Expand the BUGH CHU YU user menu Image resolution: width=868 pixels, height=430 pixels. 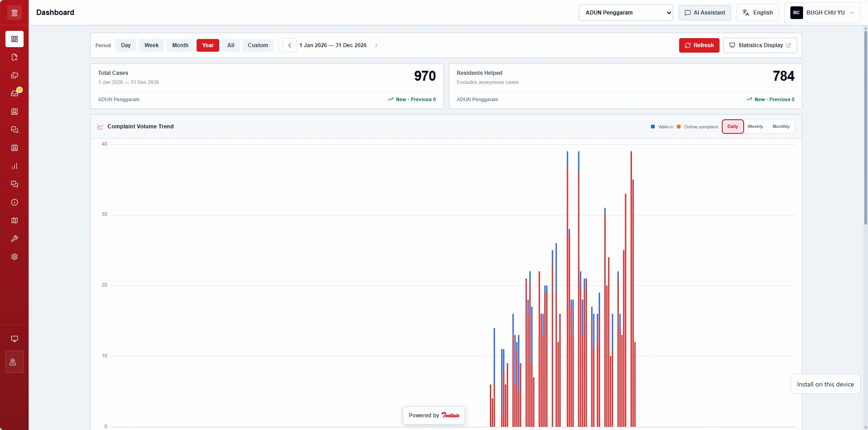click(822, 13)
